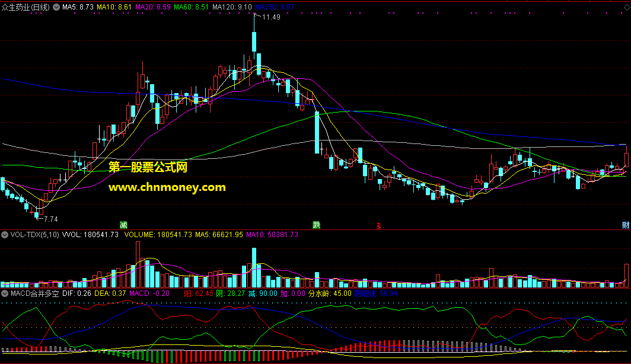Click the MA60: 8.51 label
This screenshot has height=364, width=631.
[191, 7]
